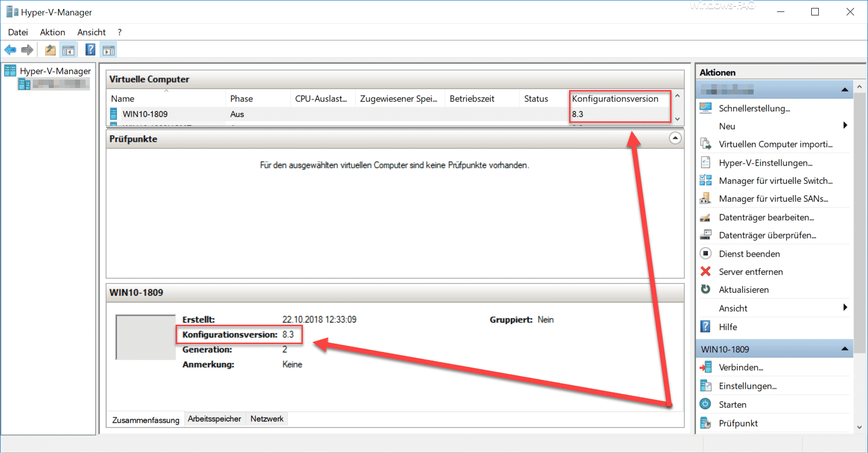
Task: Expand the Ansicht submenu arrow in Aktionen
Action: pos(845,307)
